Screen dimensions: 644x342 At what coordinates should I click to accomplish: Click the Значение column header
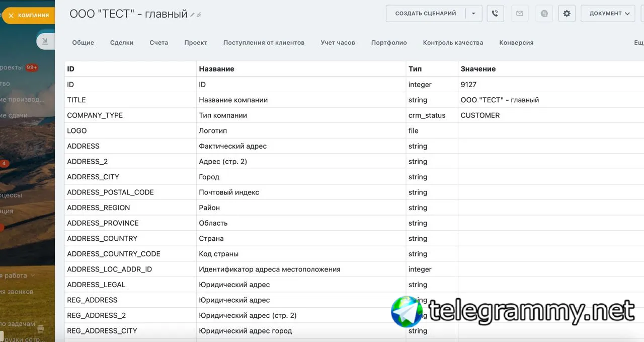click(x=478, y=69)
